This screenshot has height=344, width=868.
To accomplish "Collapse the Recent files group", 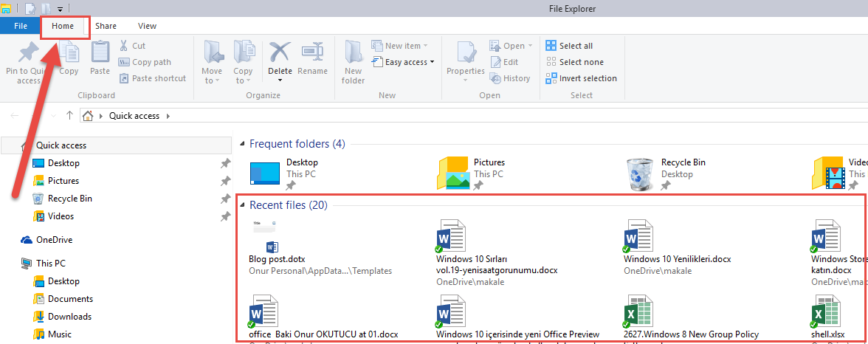I will [242, 206].
